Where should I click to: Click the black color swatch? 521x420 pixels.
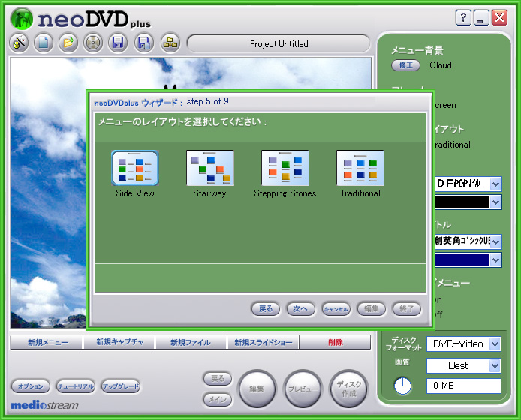point(462,202)
